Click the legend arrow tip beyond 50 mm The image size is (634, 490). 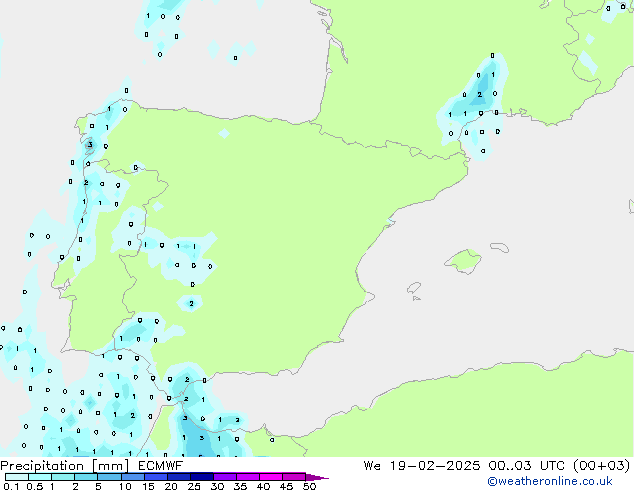pyautogui.click(x=318, y=477)
